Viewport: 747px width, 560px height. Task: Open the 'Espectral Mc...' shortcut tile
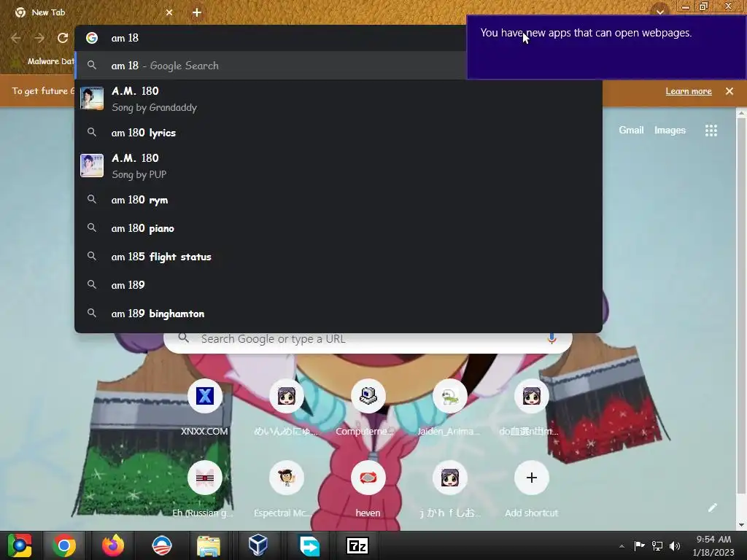click(286, 489)
